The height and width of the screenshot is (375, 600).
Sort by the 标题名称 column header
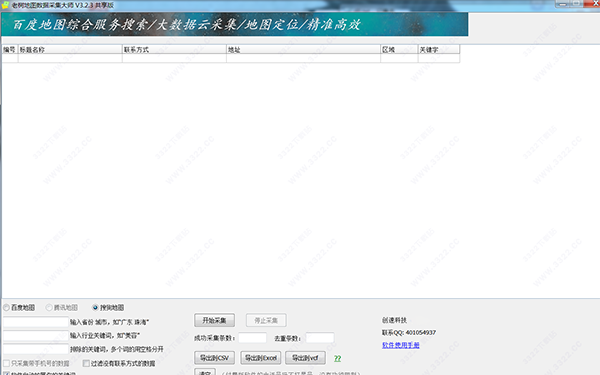[70, 50]
